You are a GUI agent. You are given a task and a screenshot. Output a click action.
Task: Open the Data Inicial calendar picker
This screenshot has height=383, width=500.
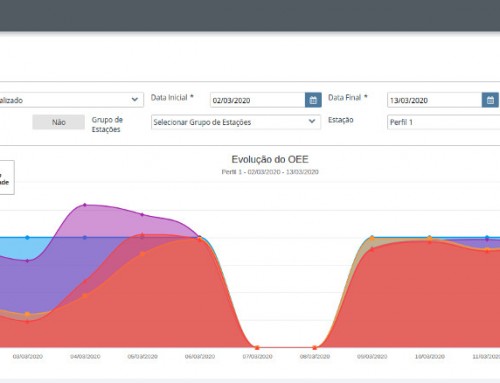coord(313,100)
